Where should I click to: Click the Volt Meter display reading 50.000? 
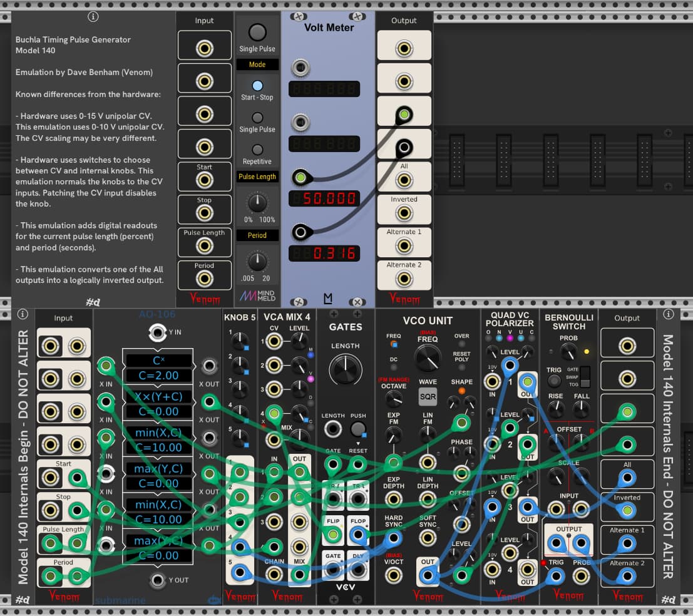point(324,199)
